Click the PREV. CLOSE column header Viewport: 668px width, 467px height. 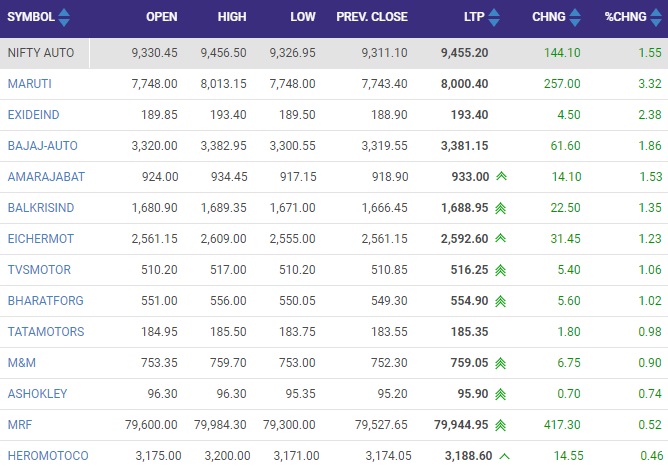372,17
